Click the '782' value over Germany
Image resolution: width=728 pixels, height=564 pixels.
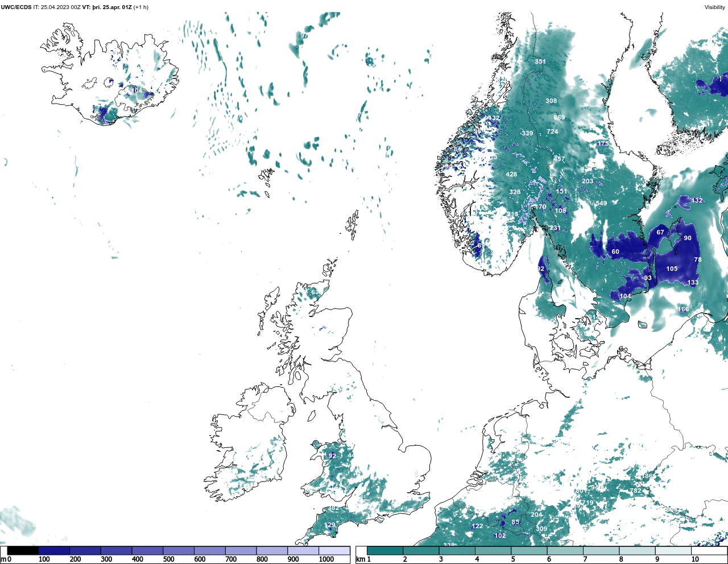coord(635,491)
